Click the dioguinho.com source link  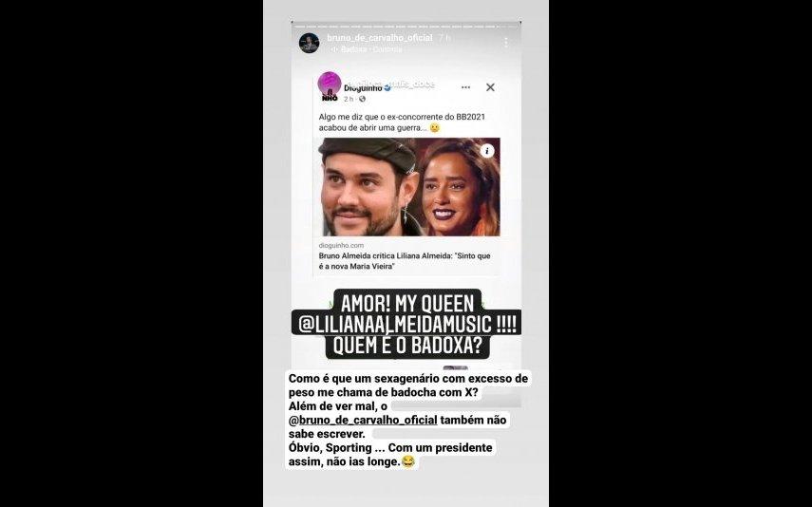pos(341,246)
